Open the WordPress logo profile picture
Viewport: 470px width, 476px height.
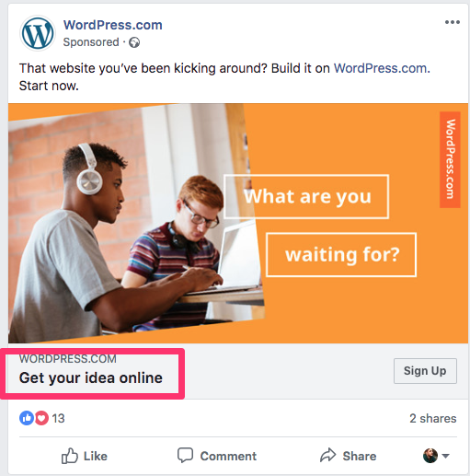point(38,33)
